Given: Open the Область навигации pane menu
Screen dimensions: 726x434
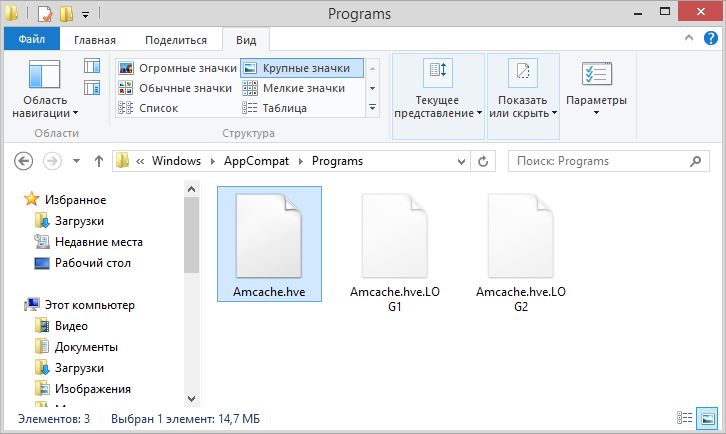Looking at the screenshot, I should pos(45,88).
